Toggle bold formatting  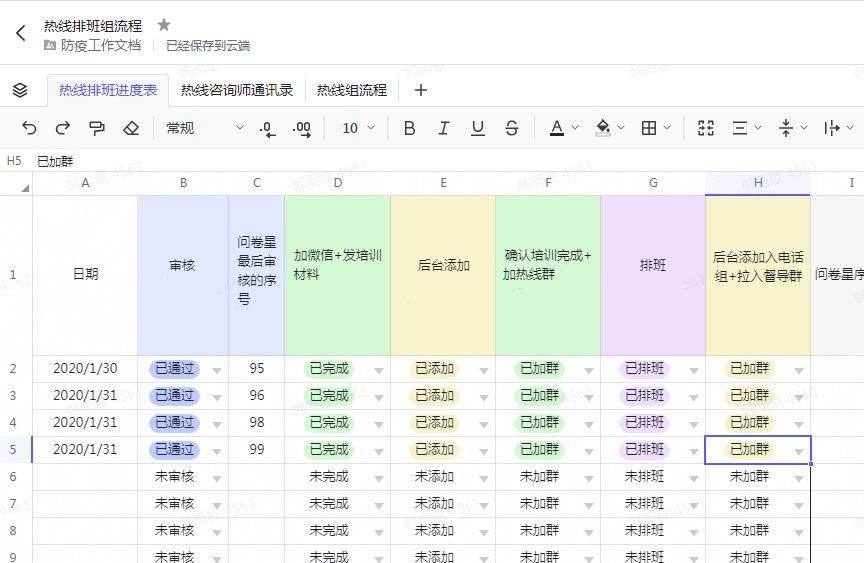tap(409, 128)
